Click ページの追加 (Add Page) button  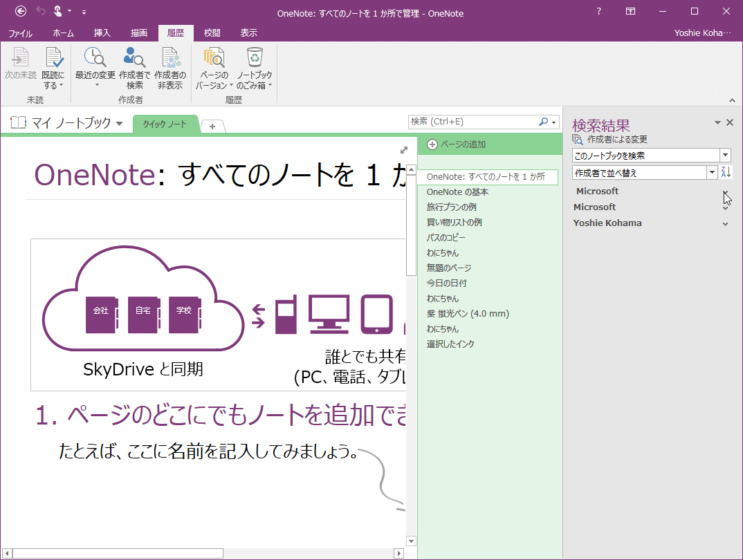[x=457, y=144]
